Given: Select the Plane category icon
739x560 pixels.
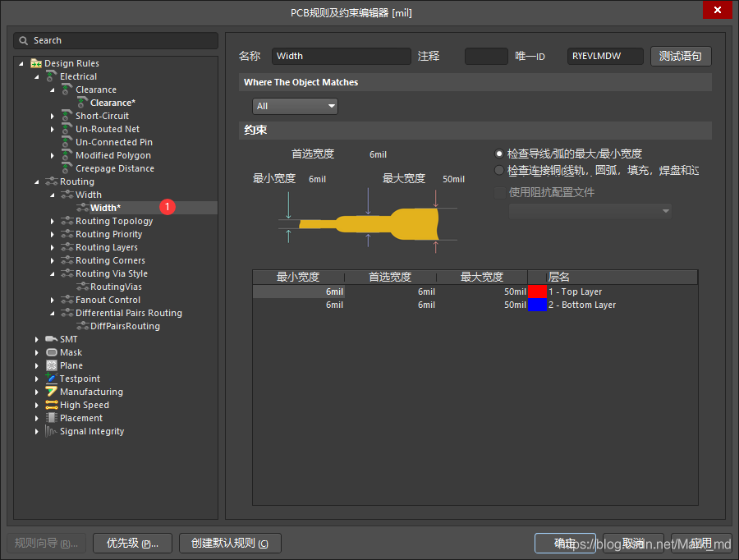Looking at the screenshot, I should pyautogui.click(x=50, y=365).
